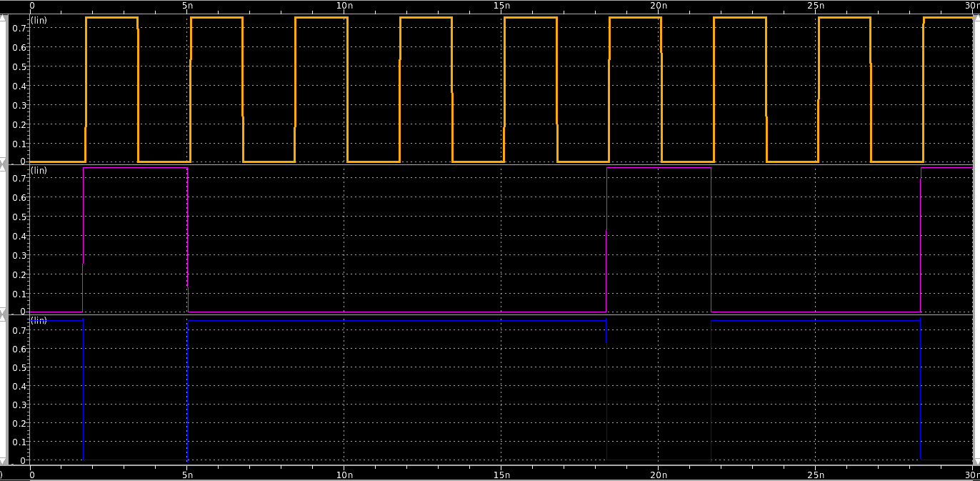The width and height of the screenshot is (980, 481).
Task: Click the 0.5 label on the orange panel's y-axis
Action: pyautogui.click(x=19, y=67)
